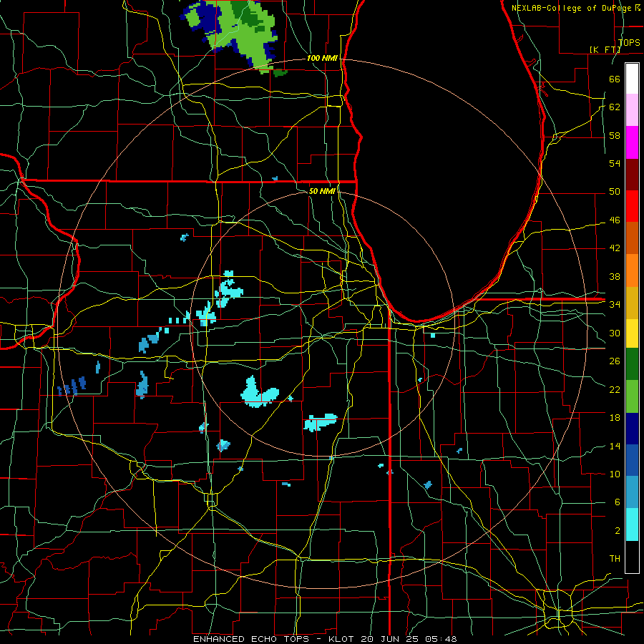The image size is (644, 644).
Task: Click the "18" legend value
Action: [x=615, y=418]
